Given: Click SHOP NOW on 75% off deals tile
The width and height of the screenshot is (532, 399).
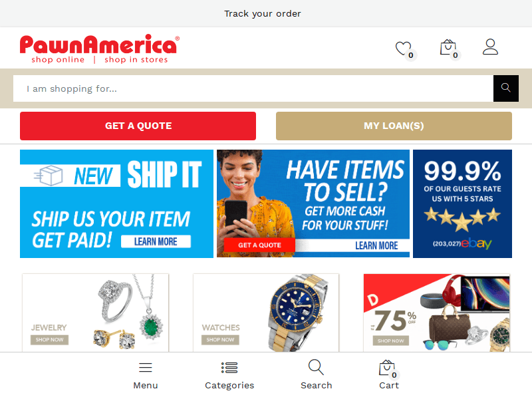Looking at the screenshot, I should 391,340.
